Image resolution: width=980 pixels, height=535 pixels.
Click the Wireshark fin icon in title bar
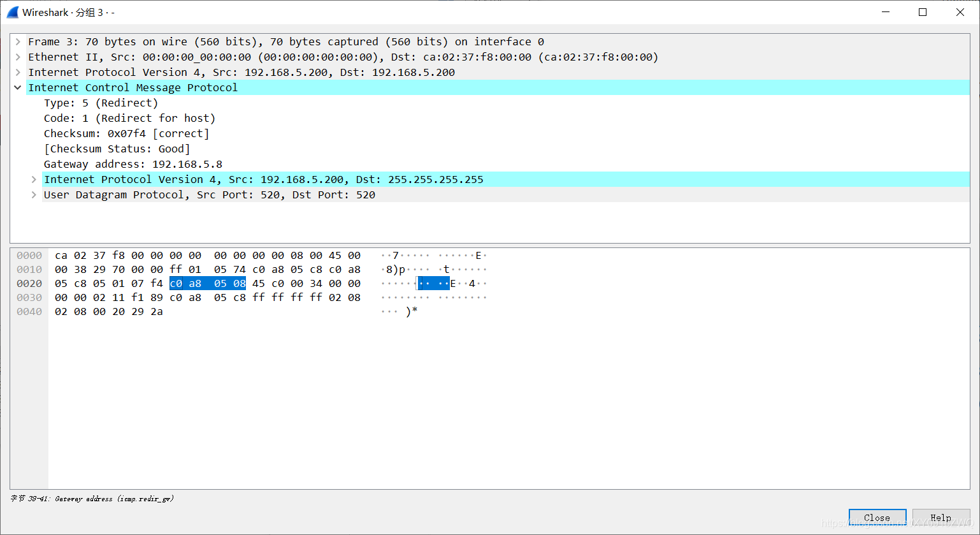click(x=13, y=12)
